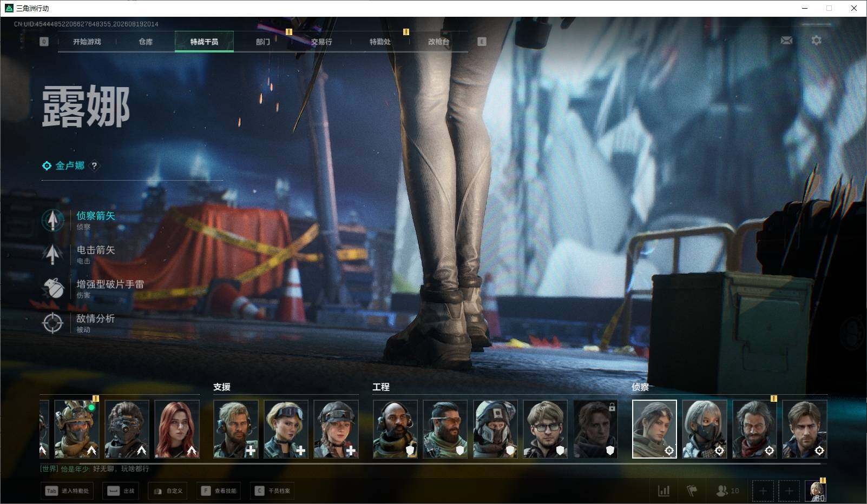Click the Q key previous-tab icon

pyautogui.click(x=44, y=42)
